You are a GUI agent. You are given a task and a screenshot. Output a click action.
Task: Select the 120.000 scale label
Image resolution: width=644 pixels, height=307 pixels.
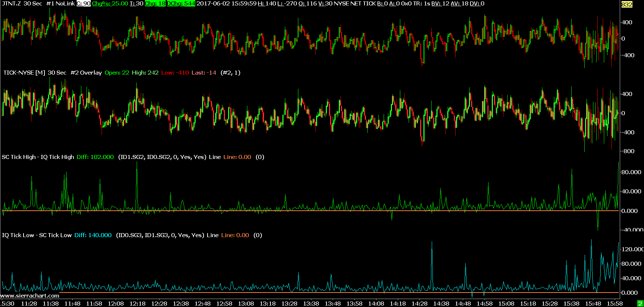pos(632,249)
